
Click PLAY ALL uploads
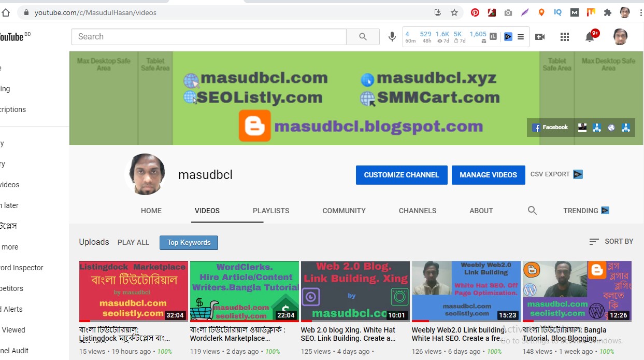133,242
